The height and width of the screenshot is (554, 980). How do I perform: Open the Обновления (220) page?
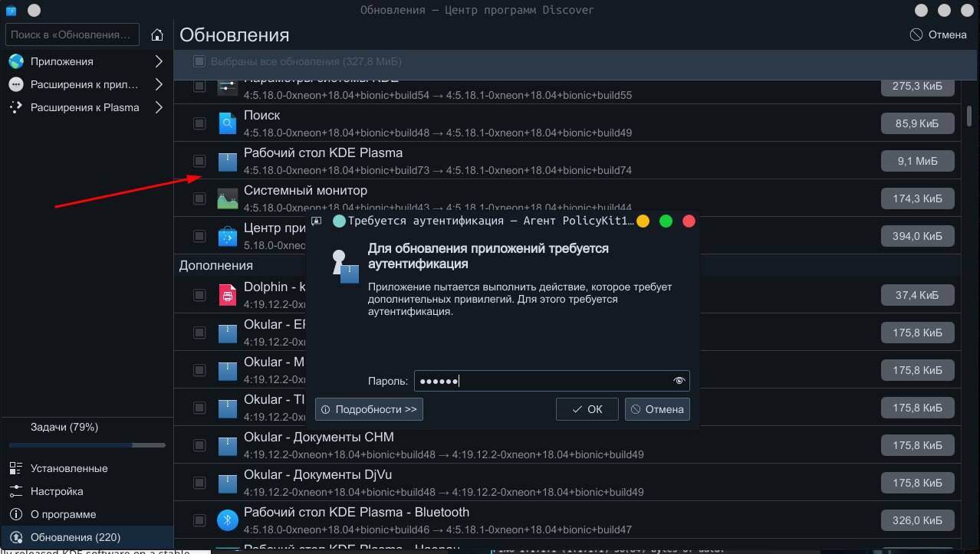(x=86, y=537)
